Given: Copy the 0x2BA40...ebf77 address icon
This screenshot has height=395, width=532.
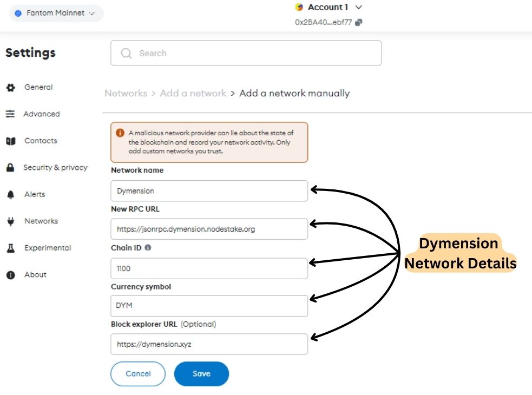Looking at the screenshot, I should click(359, 22).
